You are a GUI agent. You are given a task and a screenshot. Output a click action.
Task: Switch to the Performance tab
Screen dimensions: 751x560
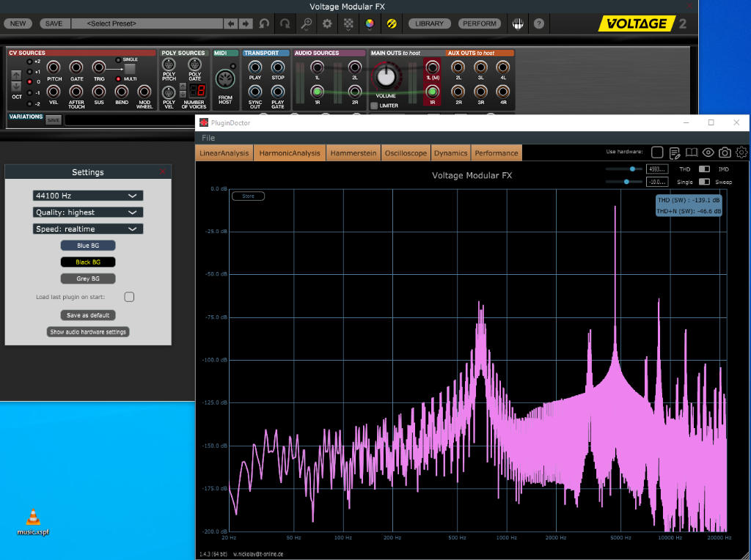pyautogui.click(x=497, y=153)
